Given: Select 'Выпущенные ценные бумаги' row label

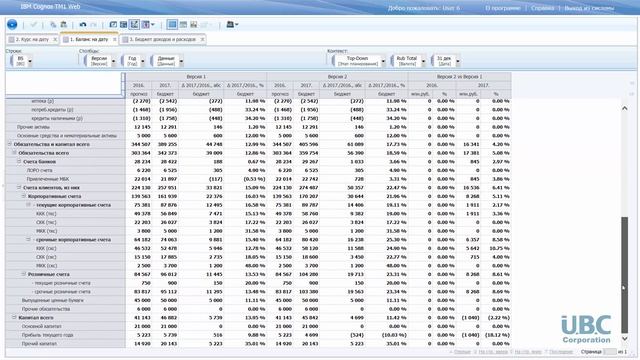Looking at the screenshot, I should [x=53, y=300].
